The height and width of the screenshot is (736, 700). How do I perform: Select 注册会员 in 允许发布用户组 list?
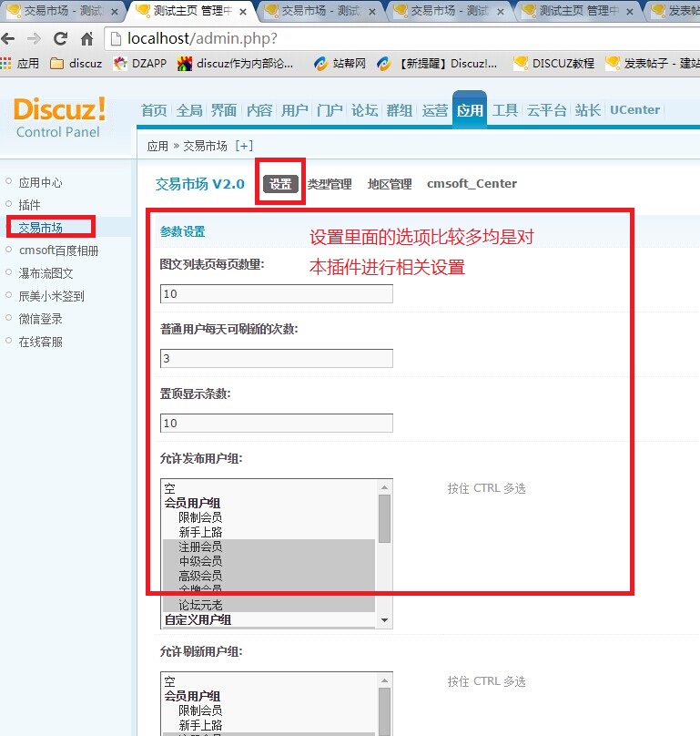269,547
